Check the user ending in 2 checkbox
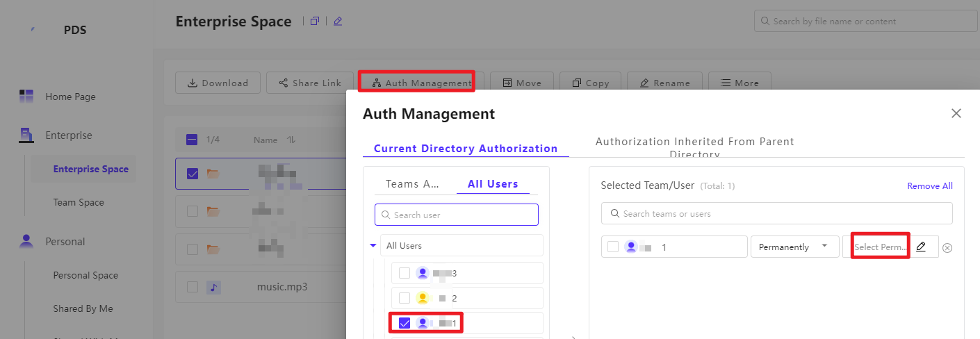Screen dimensions: 980x339 click(405, 298)
